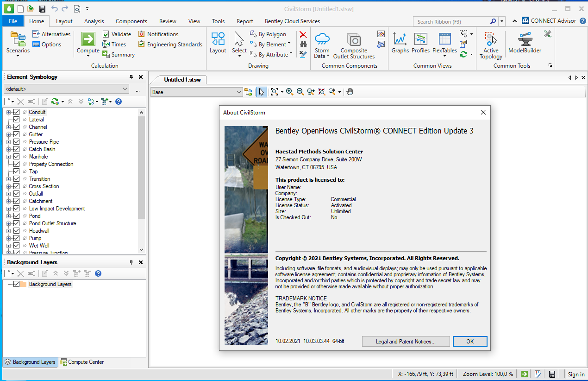Uncheck the Lateral checkbox
Screen dimensions: 588x381
click(17, 120)
